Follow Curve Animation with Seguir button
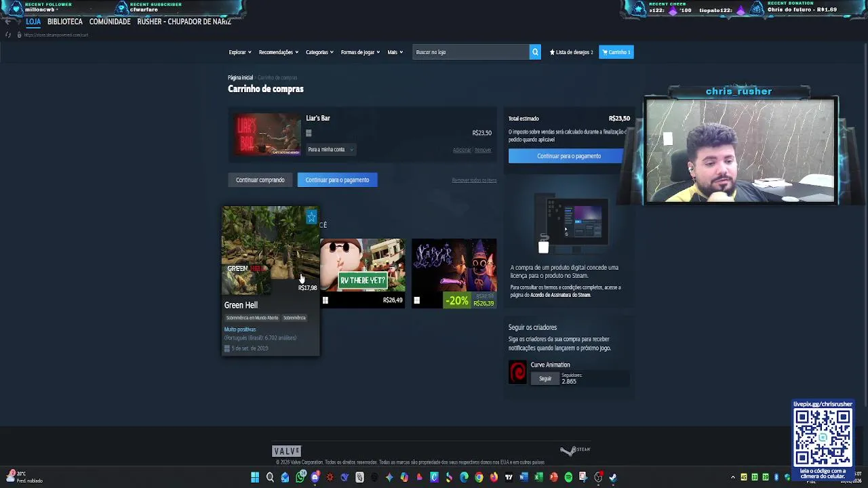The height and width of the screenshot is (488, 868). (x=545, y=379)
